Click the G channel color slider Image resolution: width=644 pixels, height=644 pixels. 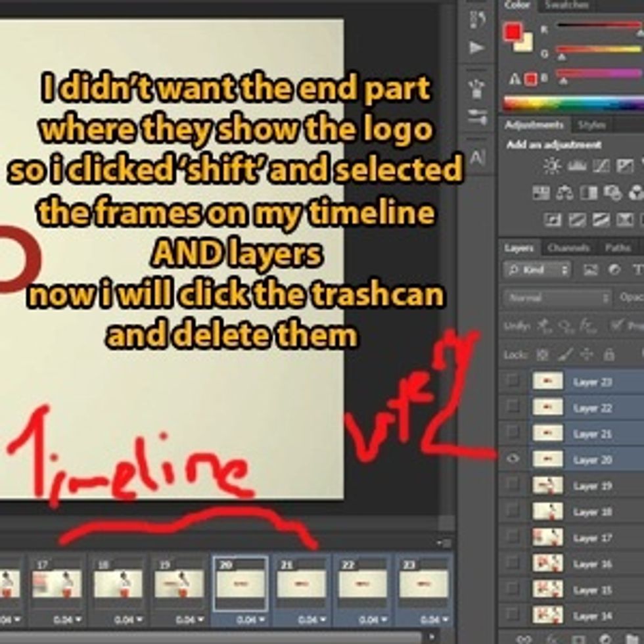click(x=599, y=49)
